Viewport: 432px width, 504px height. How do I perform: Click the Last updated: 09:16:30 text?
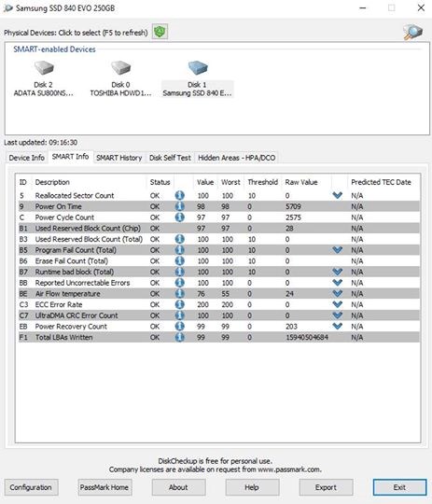click(40, 143)
